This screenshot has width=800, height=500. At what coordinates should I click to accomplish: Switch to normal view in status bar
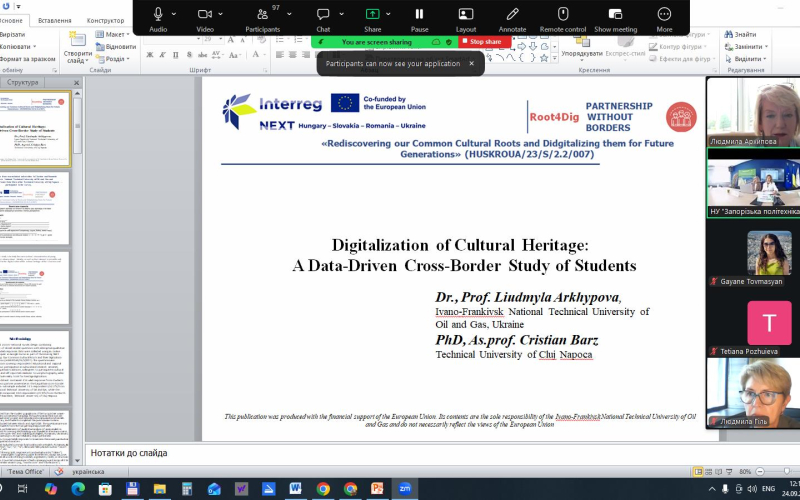point(698,472)
